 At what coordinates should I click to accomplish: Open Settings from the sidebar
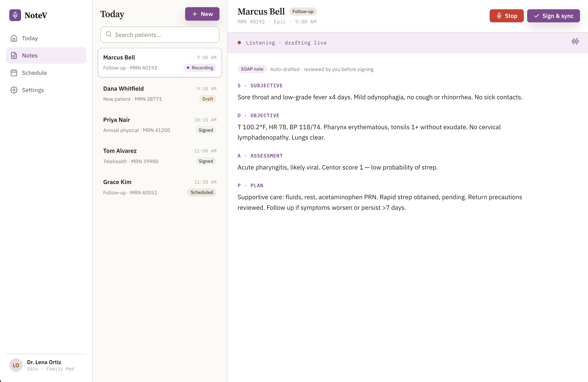(x=46, y=90)
